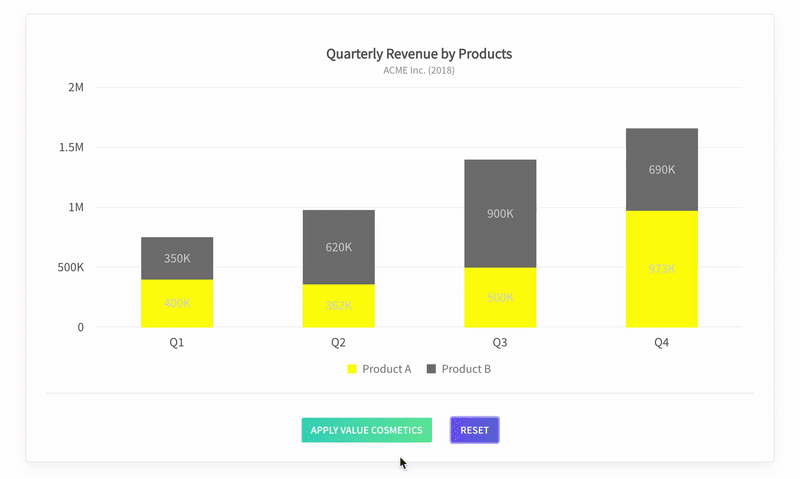Click the Q4 yellow 973K bar segment

pyautogui.click(x=662, y=268)
